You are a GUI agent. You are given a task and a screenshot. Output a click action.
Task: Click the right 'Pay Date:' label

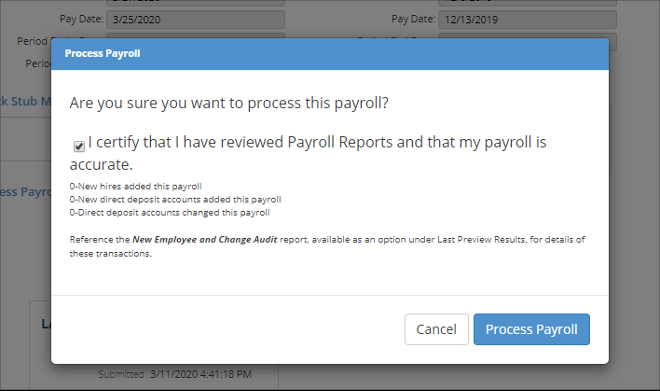coord(413,19)
